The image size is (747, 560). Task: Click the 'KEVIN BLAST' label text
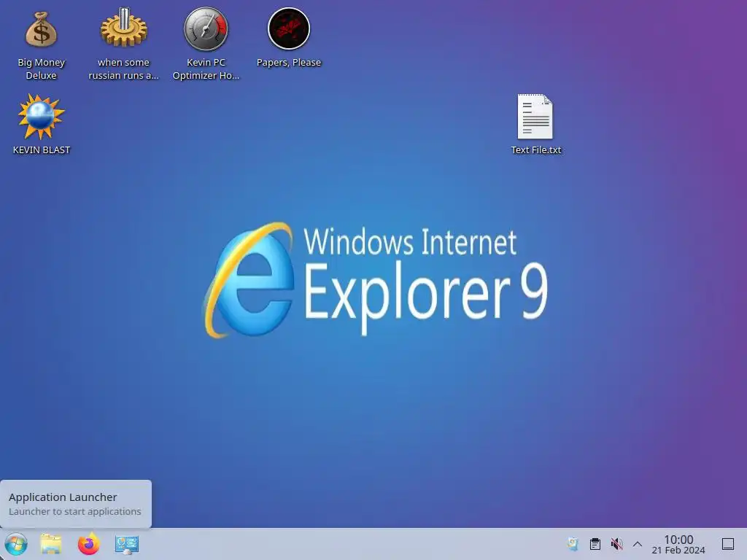[42, 150]
